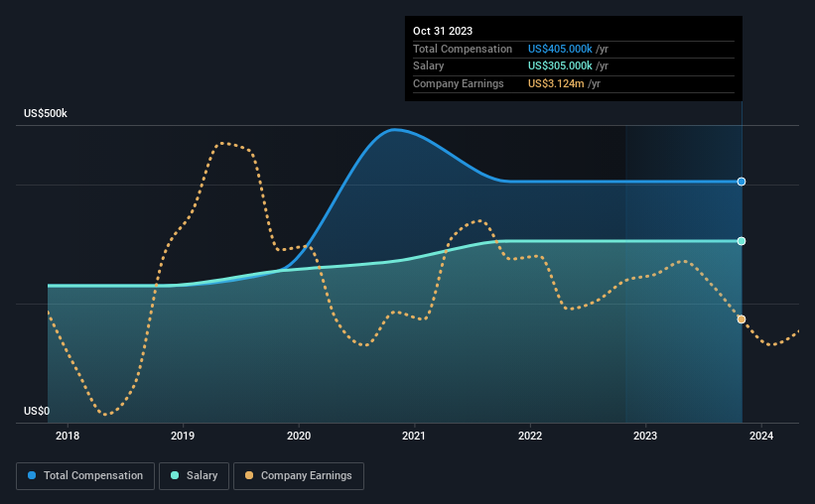Click the orange Company Earnings data point

point(742,319)
